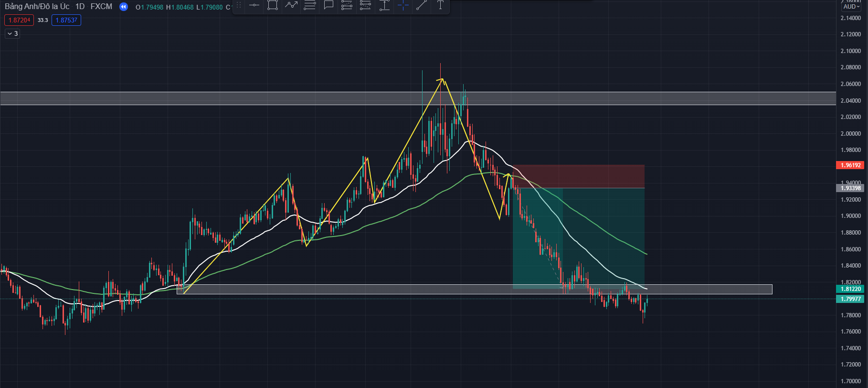Click the gray 1.93398 entry price label
This screenshot has width=868, height=388.
pos(850,188)
